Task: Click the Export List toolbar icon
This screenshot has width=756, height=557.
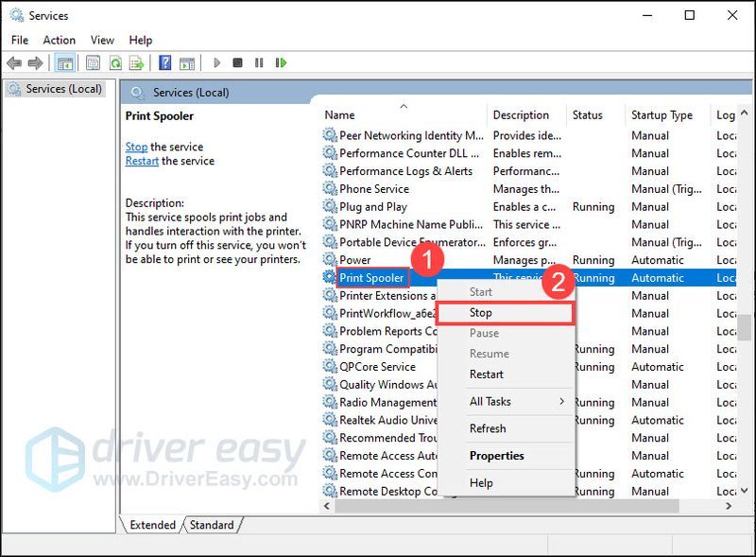Action: click(x=136, y=63)
